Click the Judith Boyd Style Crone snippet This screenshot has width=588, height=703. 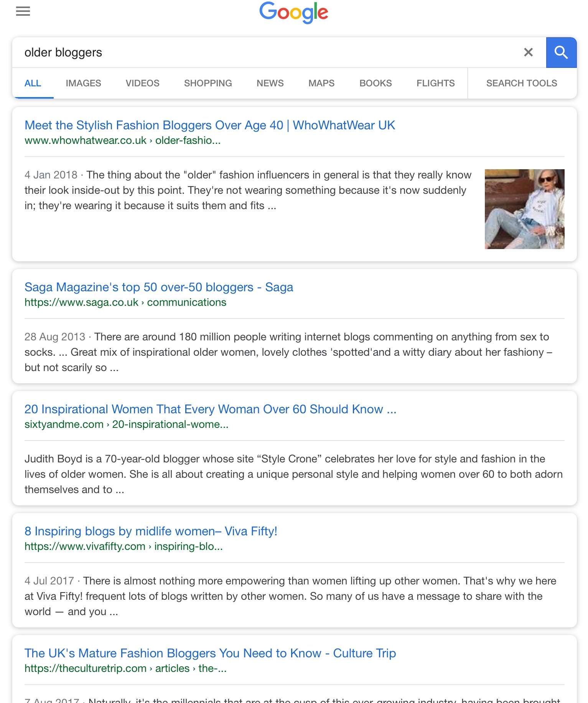coord(294,474)
